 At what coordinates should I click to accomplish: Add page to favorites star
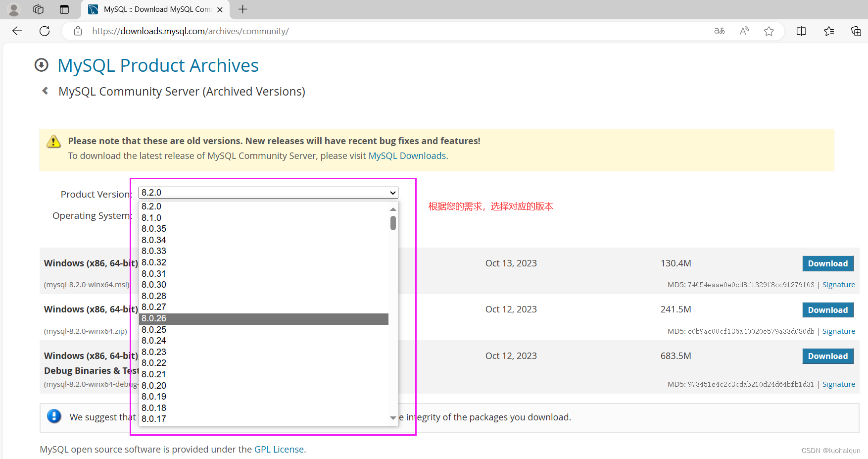pyautogui.click(x=769, y=31)
